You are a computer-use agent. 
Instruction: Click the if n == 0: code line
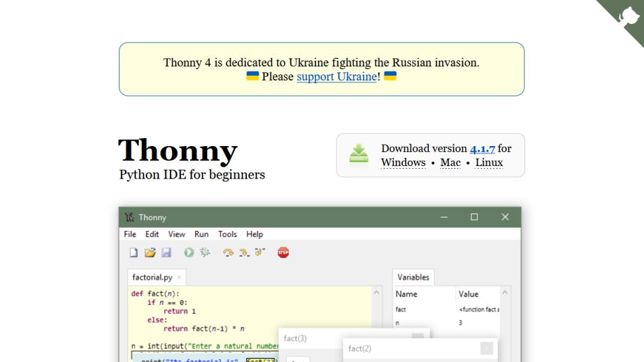point(167,302)
